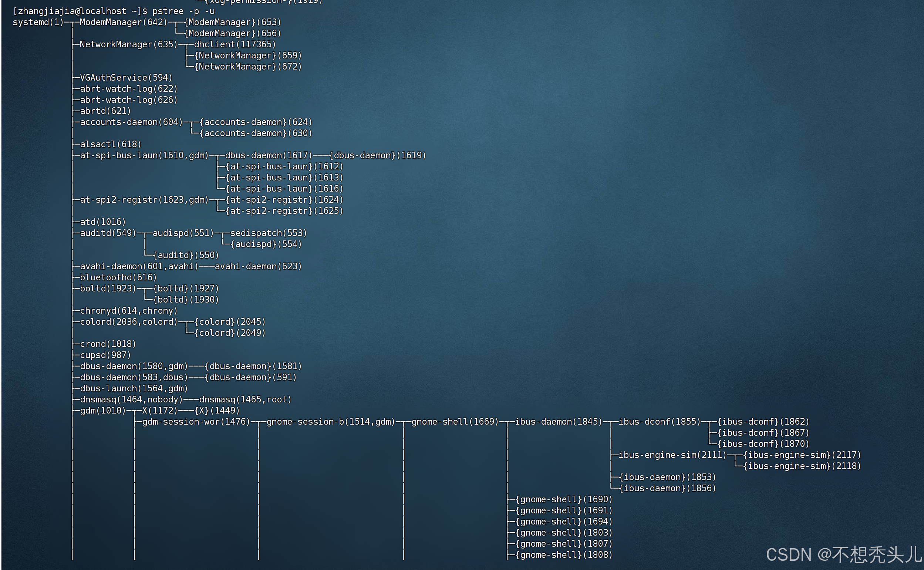
Task: Click colord(2036,colord) process text
Action: [129, 322]
